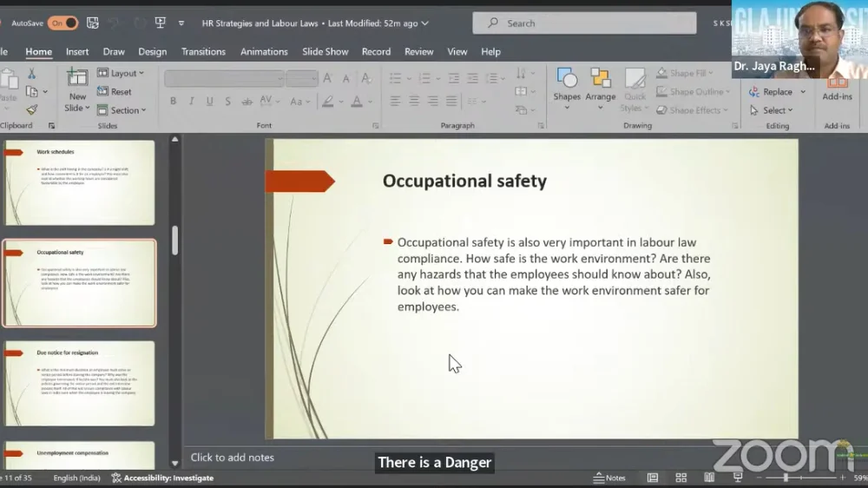Toggle Bold formatting button
This screenshot has width=868, height=488.
(173, 102)
